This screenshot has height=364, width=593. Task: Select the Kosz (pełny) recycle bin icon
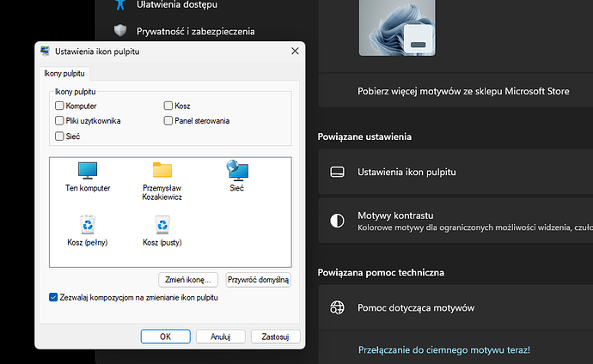pyautogui.click(x=88, y=226)
